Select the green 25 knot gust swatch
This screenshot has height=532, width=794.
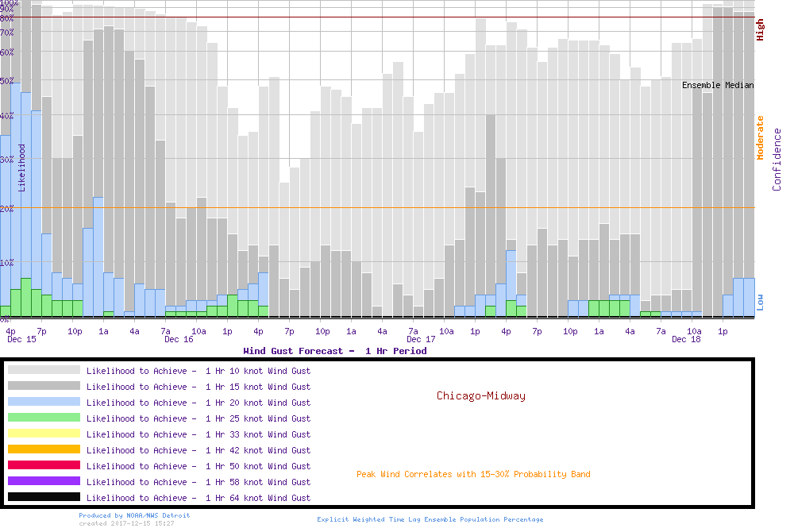[x=44, y=418]
